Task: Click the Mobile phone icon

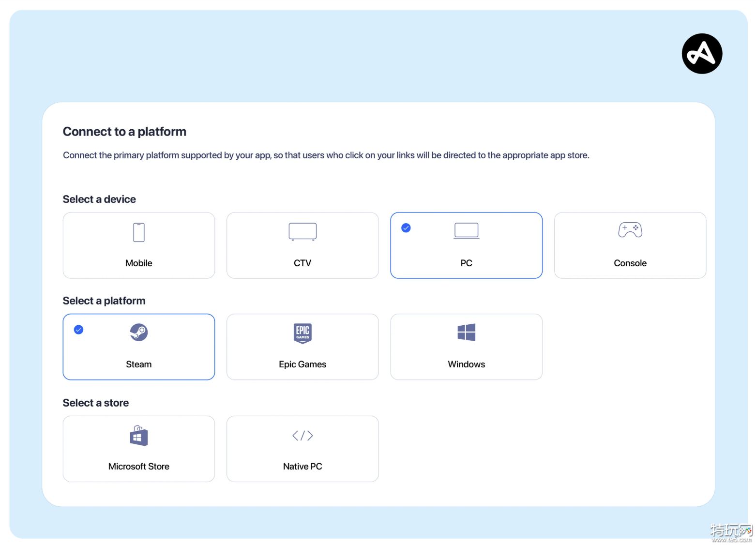Action: [x=139, y=232]
